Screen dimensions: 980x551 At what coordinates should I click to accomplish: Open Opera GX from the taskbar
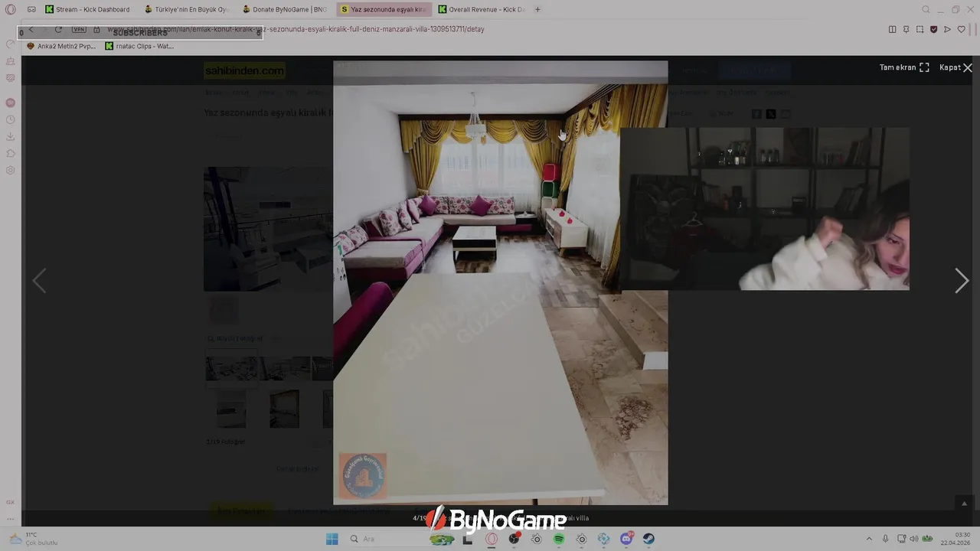[x=492, y=539]
